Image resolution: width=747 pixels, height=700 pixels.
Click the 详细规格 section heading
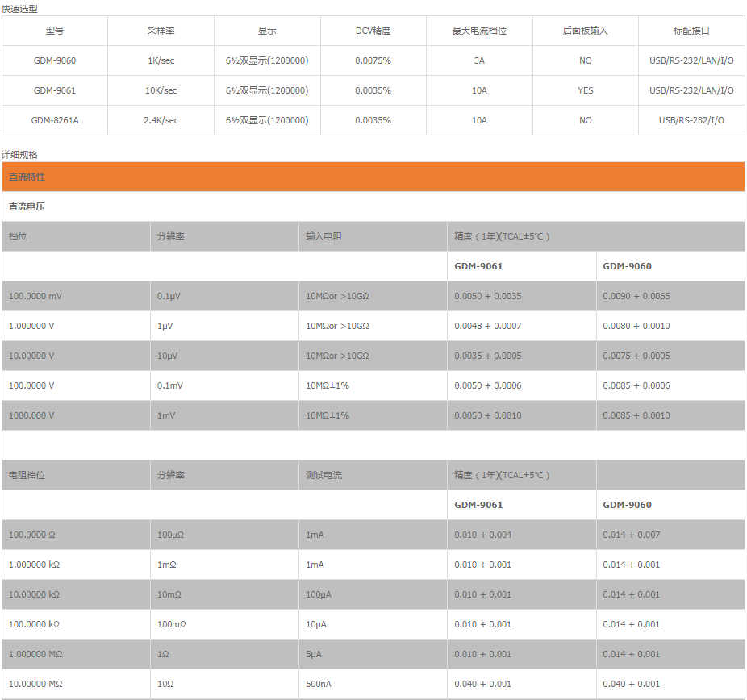(x=19, y=155)
